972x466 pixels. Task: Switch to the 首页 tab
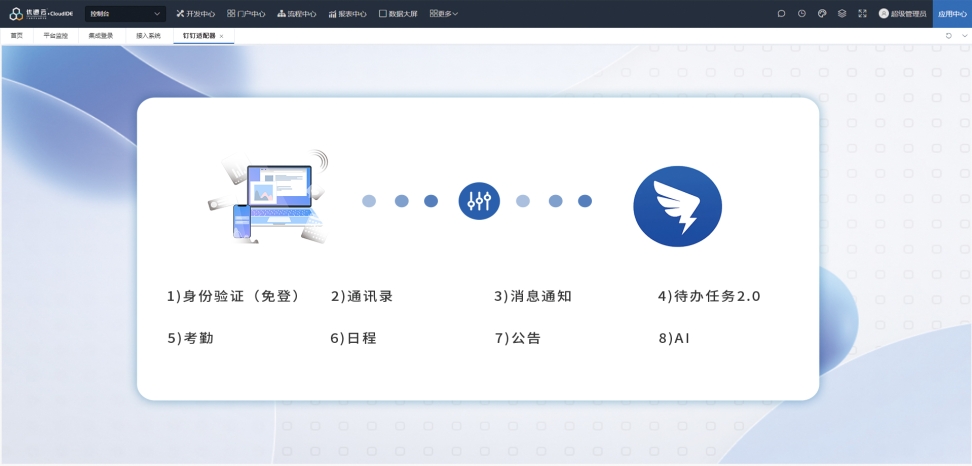[17, 36]
